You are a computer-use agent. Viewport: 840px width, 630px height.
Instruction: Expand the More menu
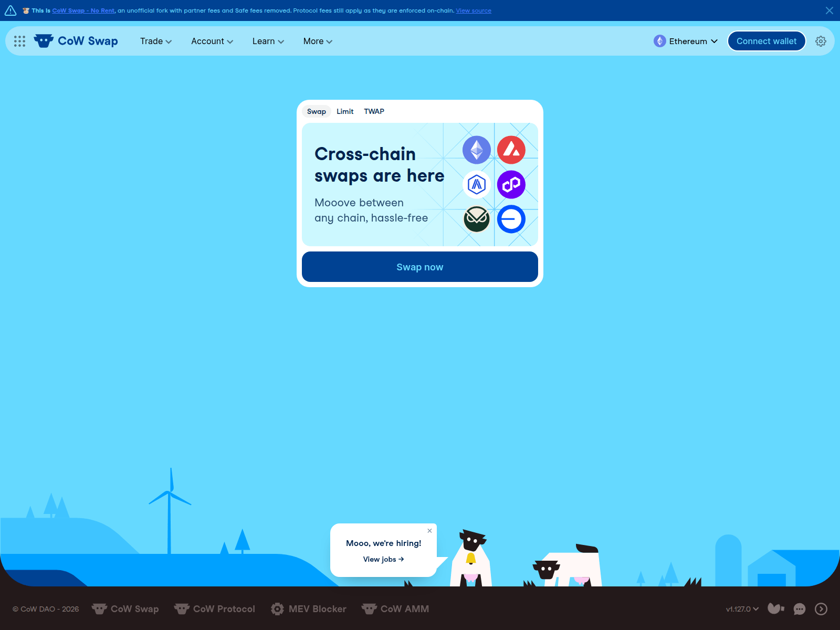tap(318, 41)
